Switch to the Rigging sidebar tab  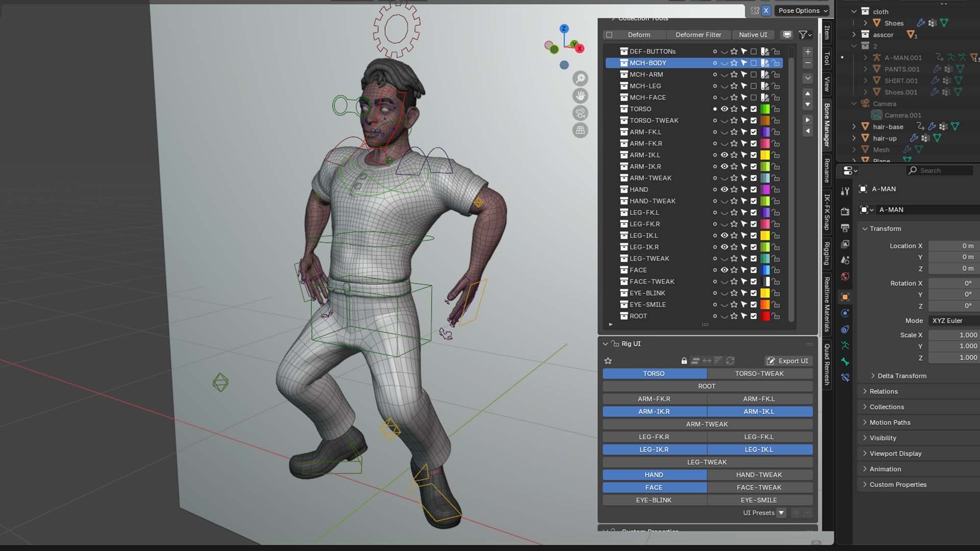point(827,254)
